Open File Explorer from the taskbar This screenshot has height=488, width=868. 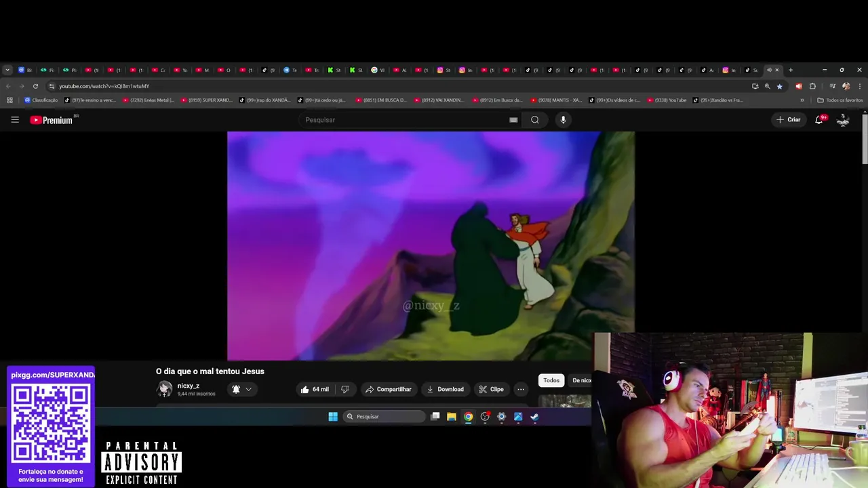[452, 417]
